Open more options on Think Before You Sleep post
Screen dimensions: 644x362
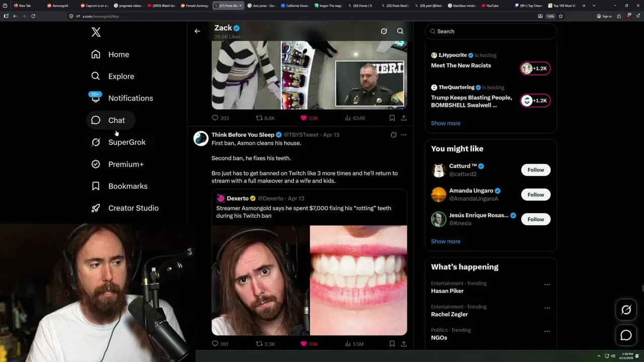click(404, 135)
